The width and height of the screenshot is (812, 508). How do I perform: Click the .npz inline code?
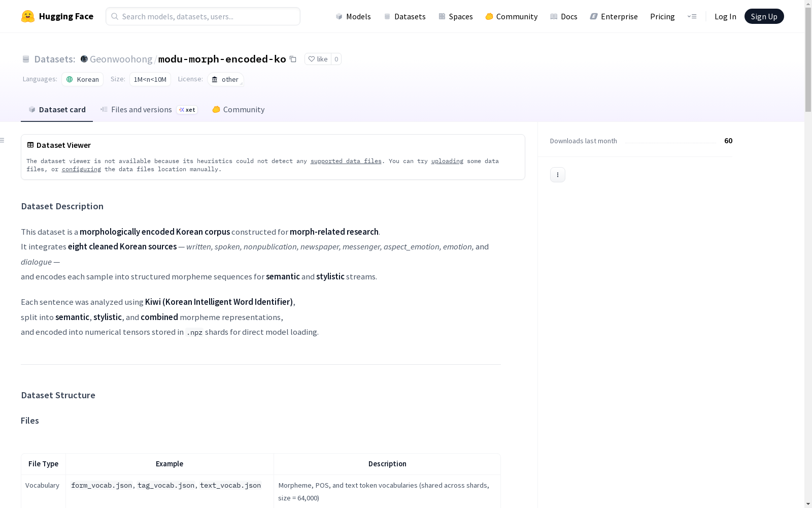click(x=194, y=333)
